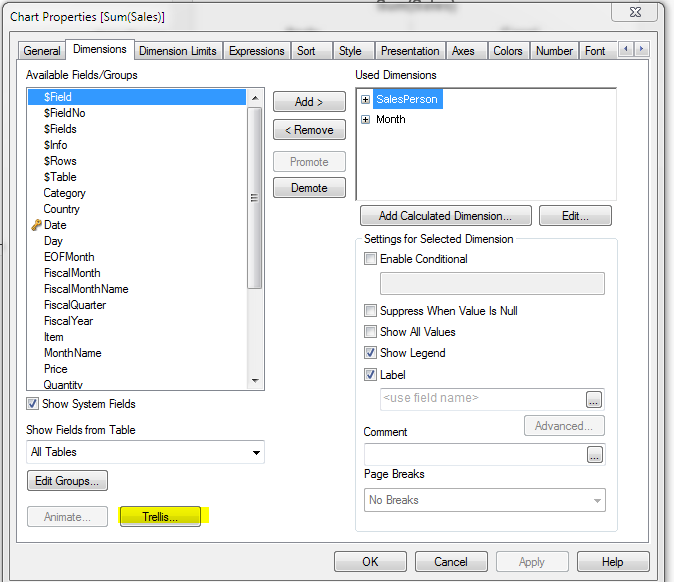Click the Trellis button

[x=160, y=517]
